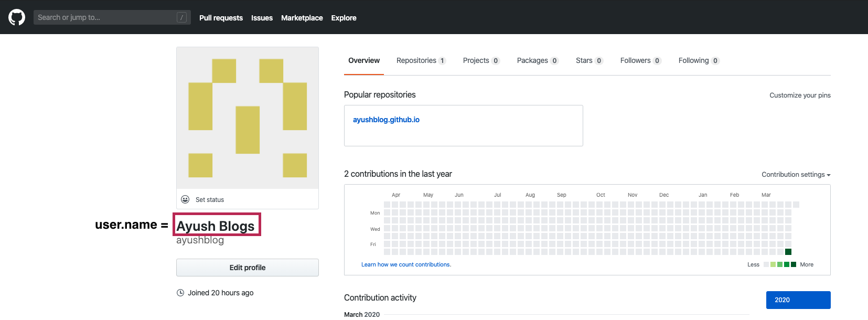
Task: Click the ayushblog username text
Action: tap(200, 240)
